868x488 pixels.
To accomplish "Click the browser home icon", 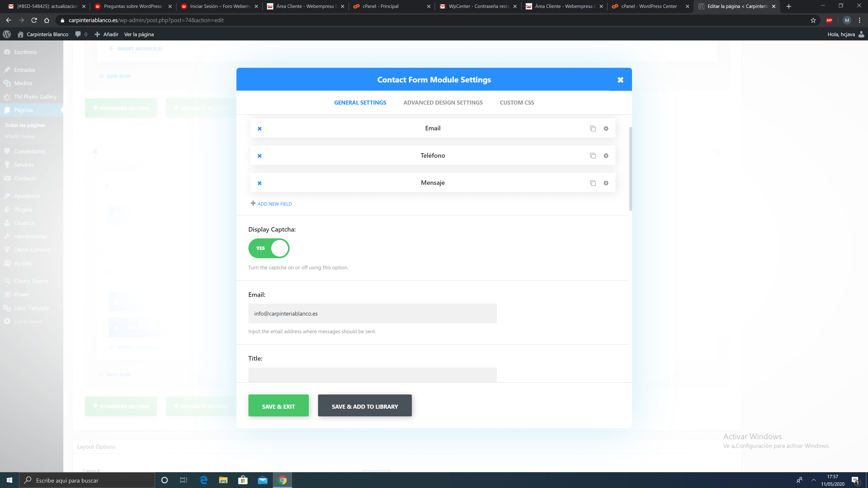I will click(x=47, y=20).
